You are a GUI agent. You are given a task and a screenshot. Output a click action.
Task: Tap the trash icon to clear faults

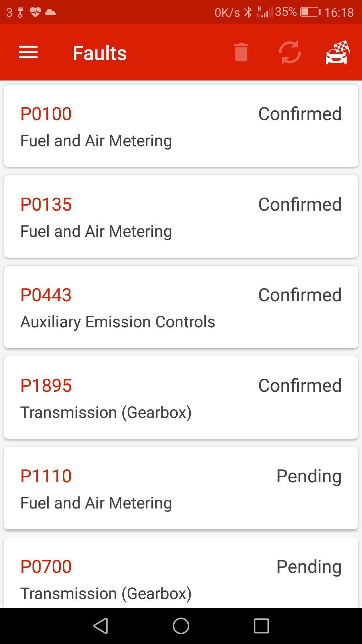coord(241,52)
